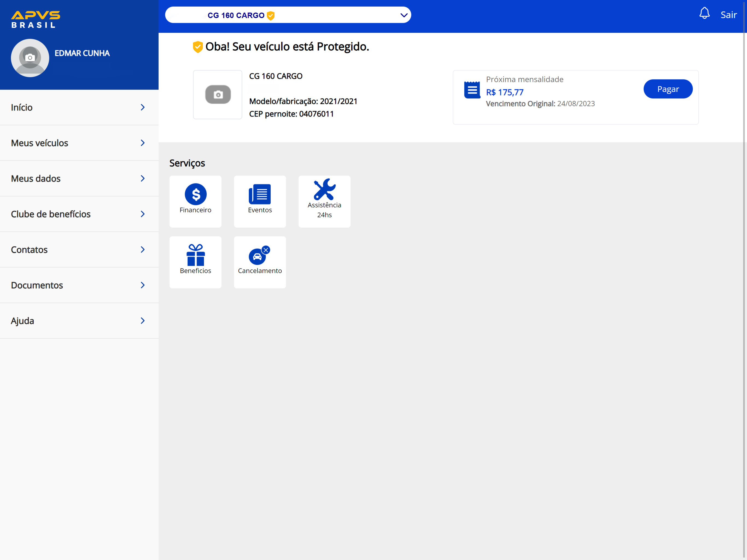Click the CEP pernoite: 04076011 text

coord(291,114)
